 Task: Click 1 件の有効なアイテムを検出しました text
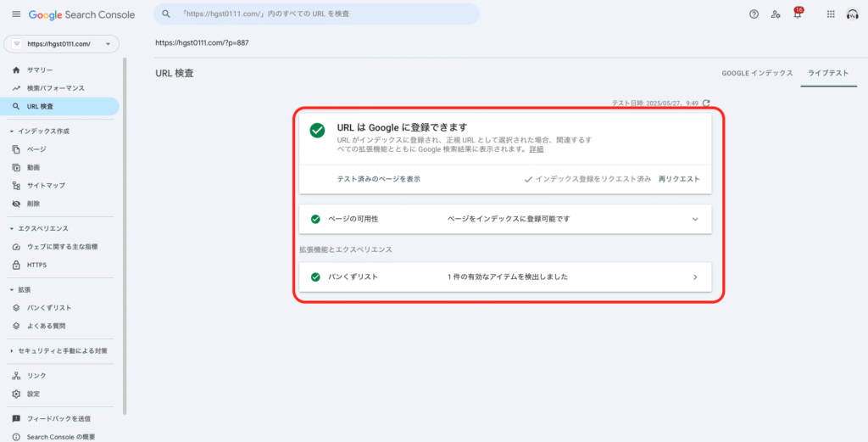tap(508, 277)
